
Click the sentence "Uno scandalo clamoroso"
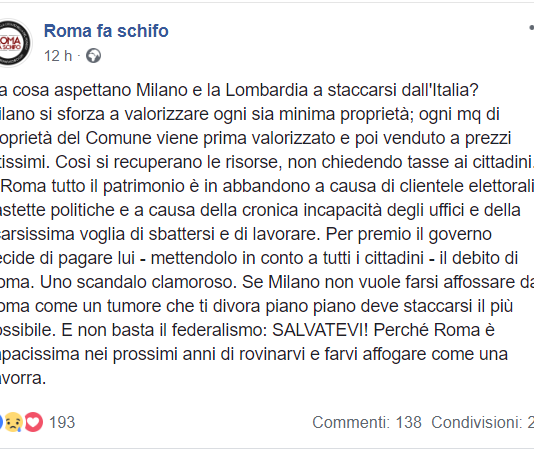[x=138, y=282]
